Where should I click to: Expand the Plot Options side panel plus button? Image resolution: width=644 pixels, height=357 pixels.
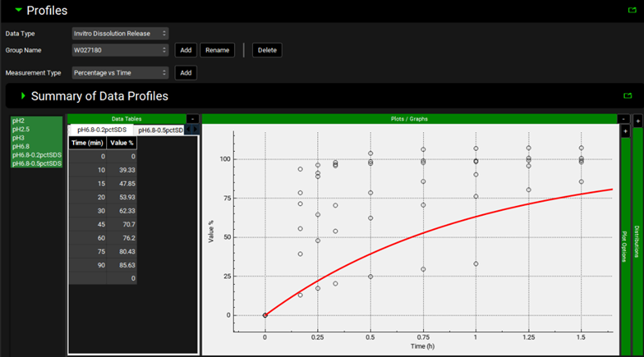click(x=625, y=131)
